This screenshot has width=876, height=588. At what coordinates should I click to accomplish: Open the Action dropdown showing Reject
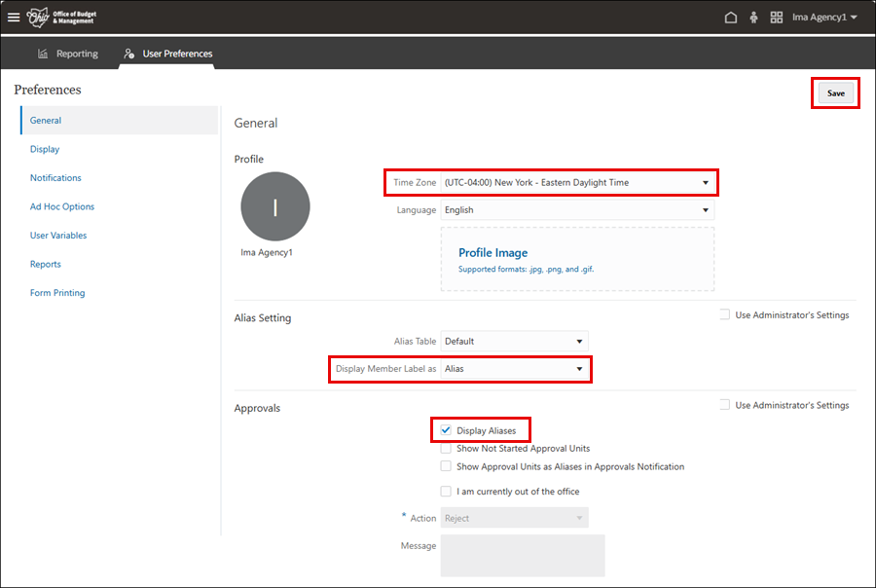point(514,518)
